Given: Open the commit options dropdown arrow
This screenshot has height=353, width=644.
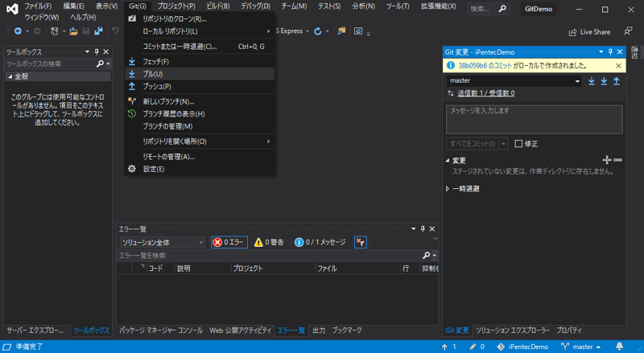Looking at the screenshot, I should pyautogui.click(x=504, y=144).
